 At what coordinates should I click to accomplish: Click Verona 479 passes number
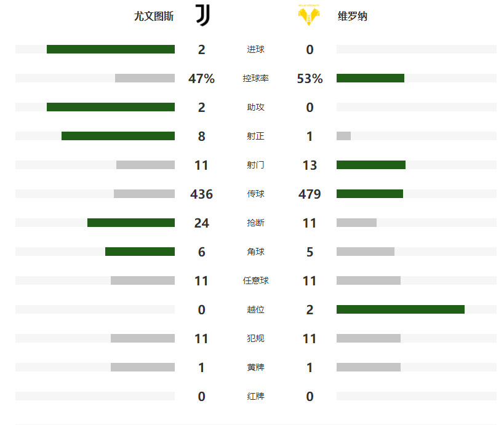(x=310, y=194)
